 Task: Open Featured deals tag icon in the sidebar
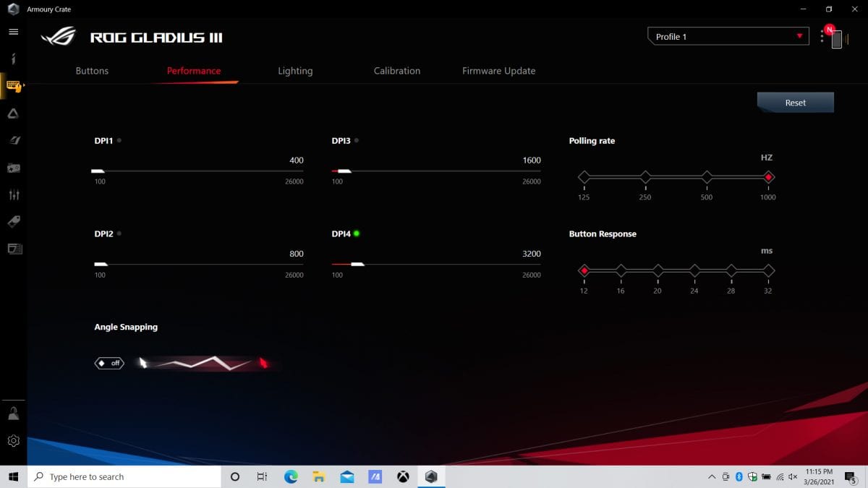[x=13, y=222]
